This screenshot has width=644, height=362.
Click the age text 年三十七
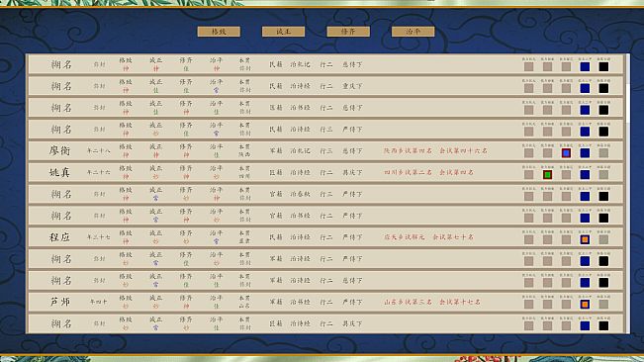pos(99,237)
